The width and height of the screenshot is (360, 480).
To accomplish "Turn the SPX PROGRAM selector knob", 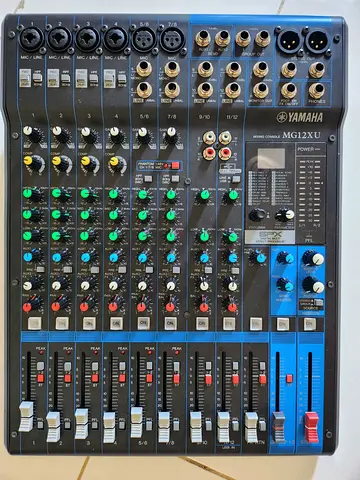I will click(x=257, y=215).
